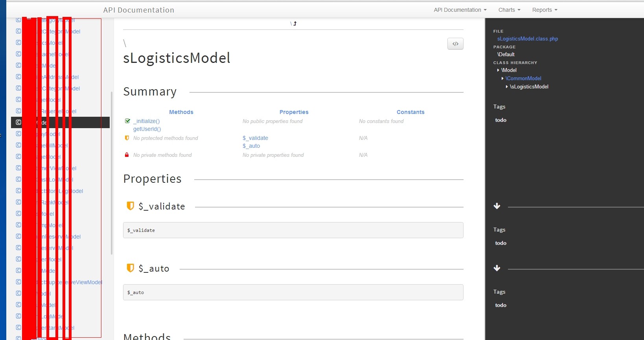The image size is (644, 340).
Task: Open the Charts dropdown menu
Action: coord(509,10)
